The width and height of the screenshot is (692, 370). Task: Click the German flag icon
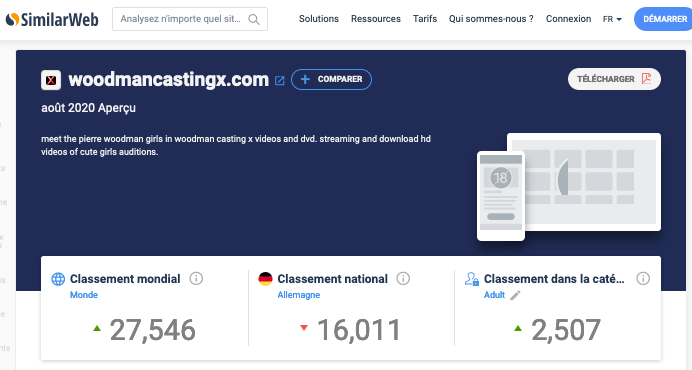pos(265,279)
